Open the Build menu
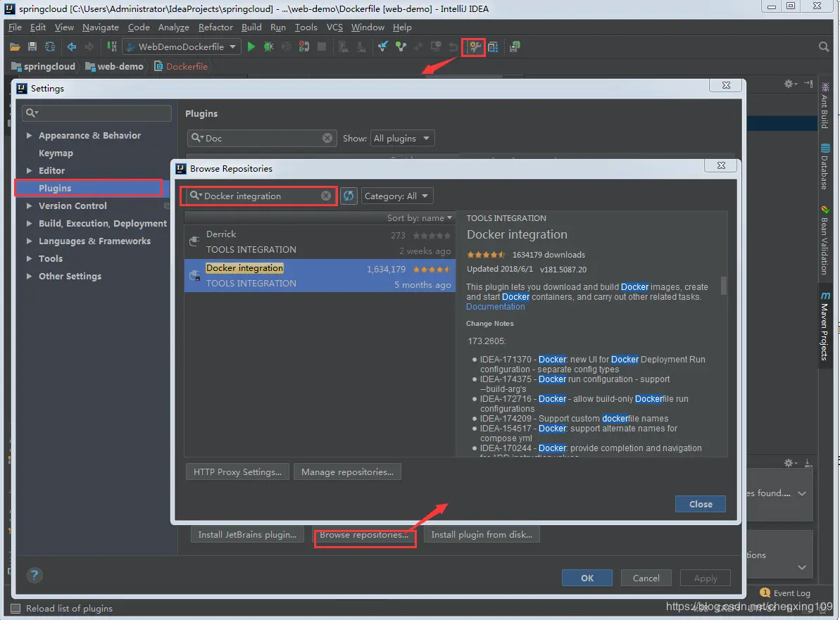 251,27
